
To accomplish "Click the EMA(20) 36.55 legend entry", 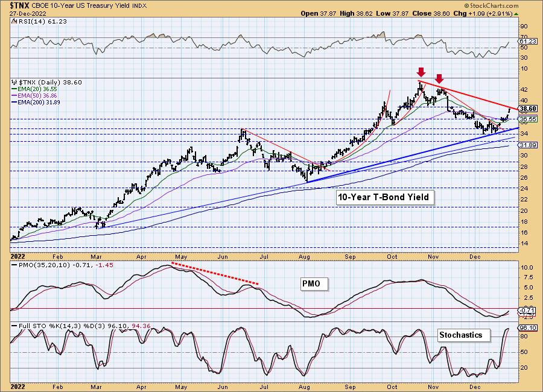I will coord(37,89).
